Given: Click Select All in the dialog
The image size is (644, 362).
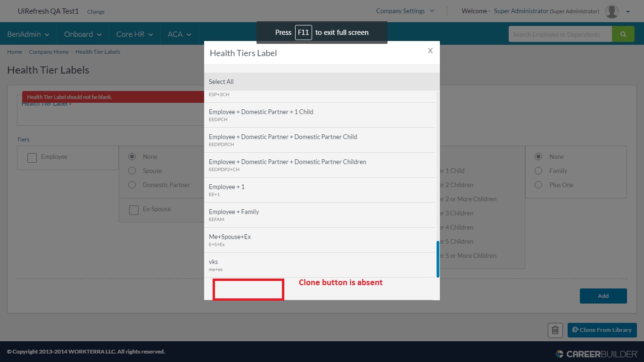Looking at the screenshot, I should [322, 82].
